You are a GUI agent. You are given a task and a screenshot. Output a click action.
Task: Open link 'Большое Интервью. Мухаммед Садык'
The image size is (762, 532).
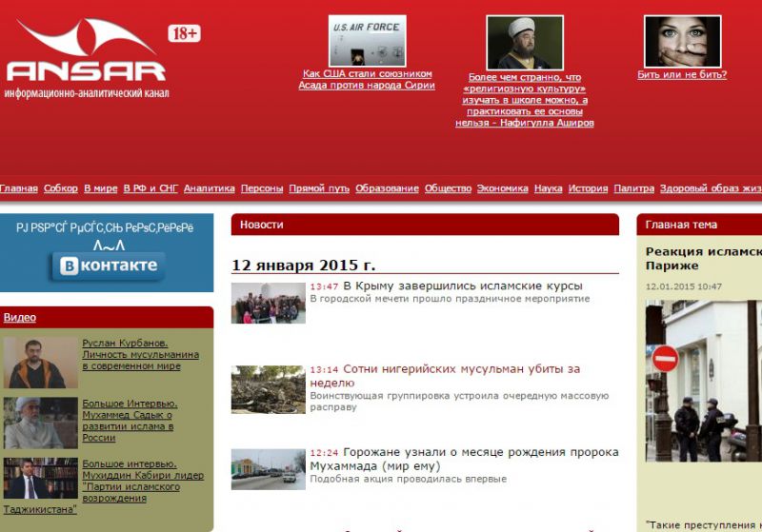pyautogui.click(x=130, y=421)
